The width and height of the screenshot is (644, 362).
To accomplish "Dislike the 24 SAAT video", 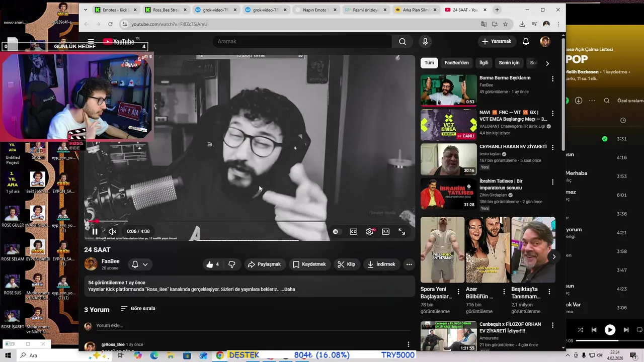I will pos(232,264).
